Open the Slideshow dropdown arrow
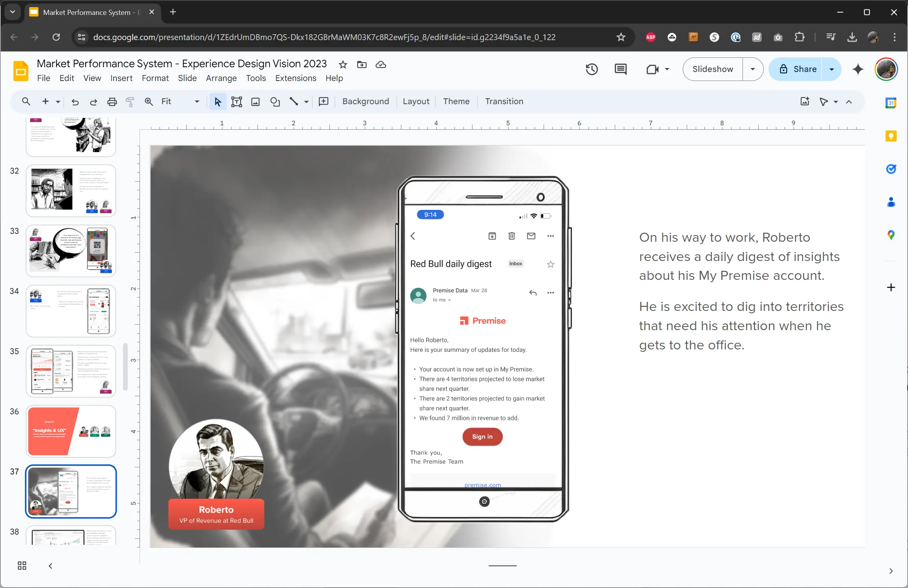The height and width of the screenshot is (588, 908). 753,69
